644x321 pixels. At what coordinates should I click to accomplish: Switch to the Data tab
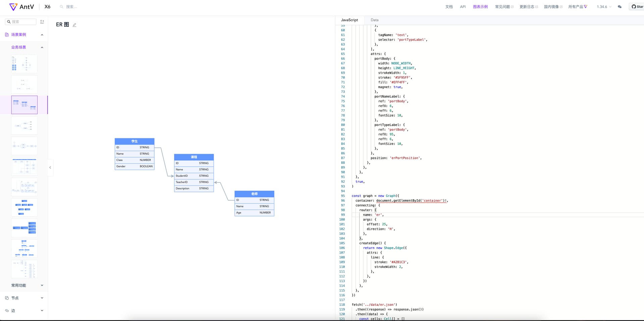point(375,20)
